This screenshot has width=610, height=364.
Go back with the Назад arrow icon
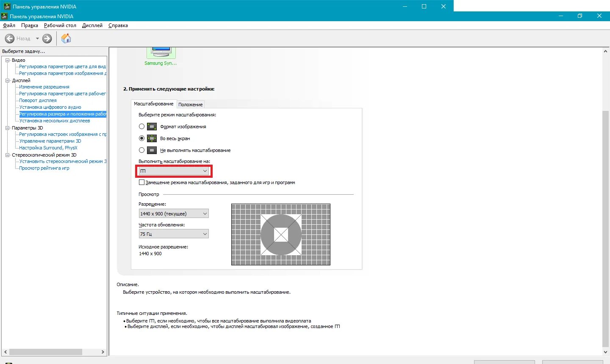(9, 39)
